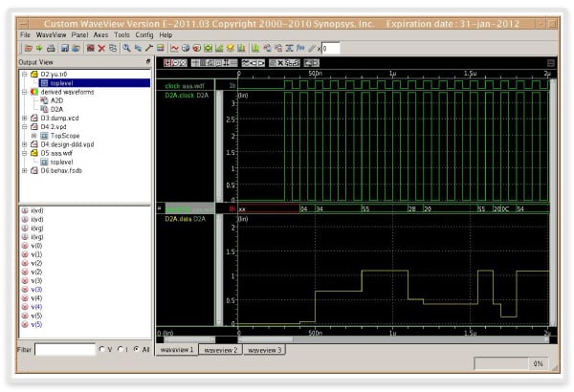The width and height of the screenshot is (574, 392).
Task: Select the V filter radio button
Action: point(102,349)
